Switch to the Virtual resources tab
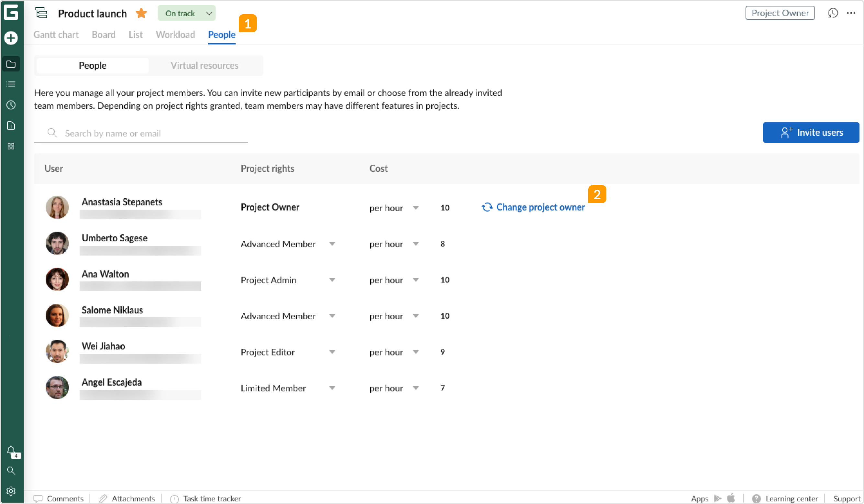Screen dimensions: 864x504 tap(204, 65)
